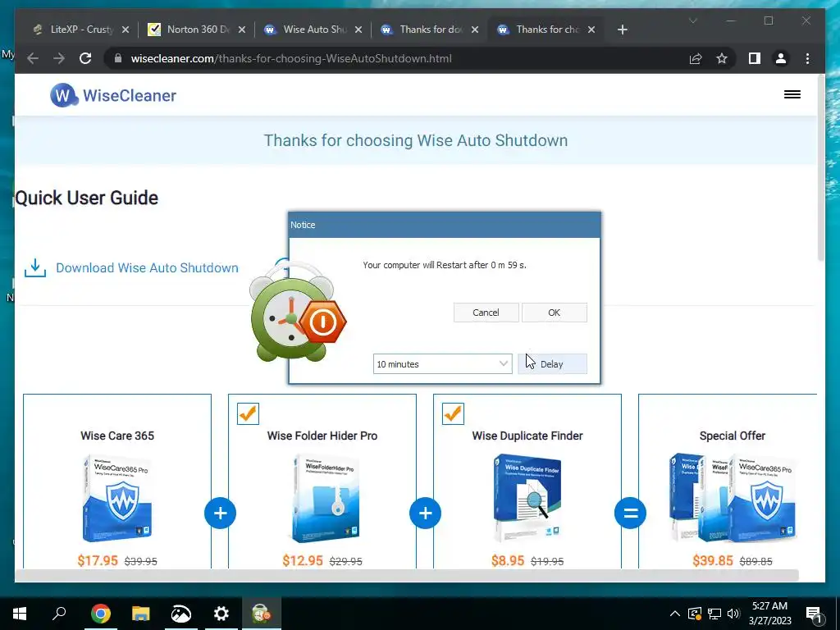840x630 pixels.
Task: Click the Special Offer bundle image
Action: tap(733, 498)
